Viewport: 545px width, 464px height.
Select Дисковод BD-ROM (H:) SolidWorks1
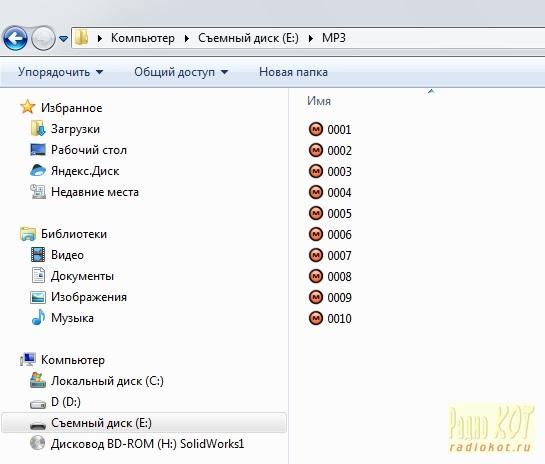pos(147,444)
